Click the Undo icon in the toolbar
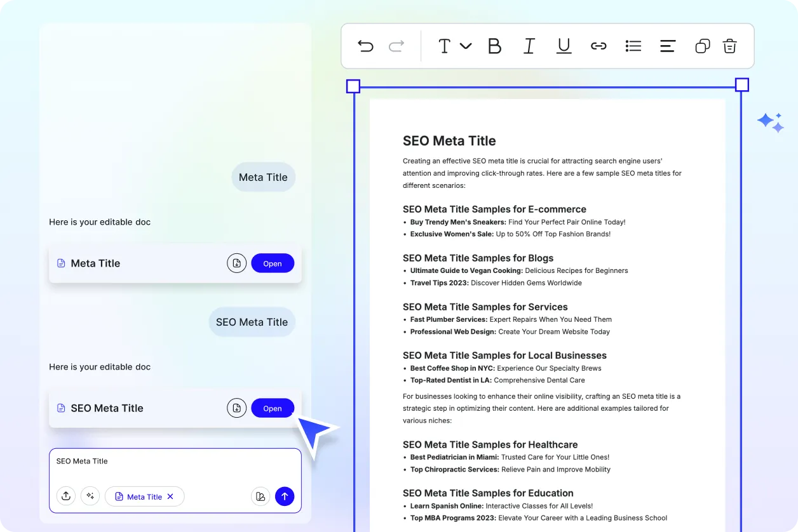Image resolution: width=798 pixels, height=532 pixels. (x=365, y=46)
